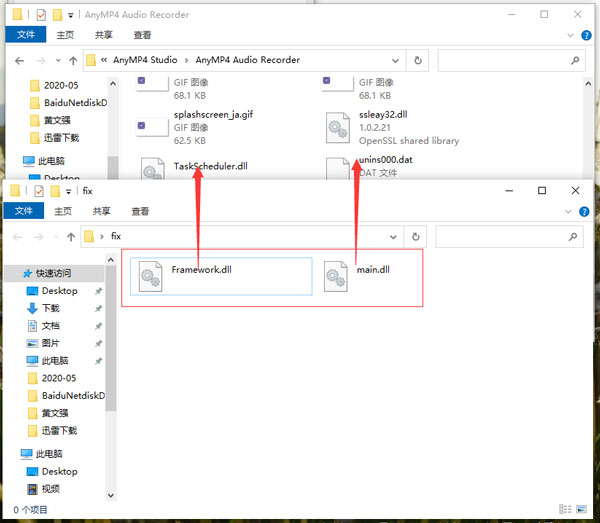
Task: Expand the ribbon in the fix window
Action: 568,212
